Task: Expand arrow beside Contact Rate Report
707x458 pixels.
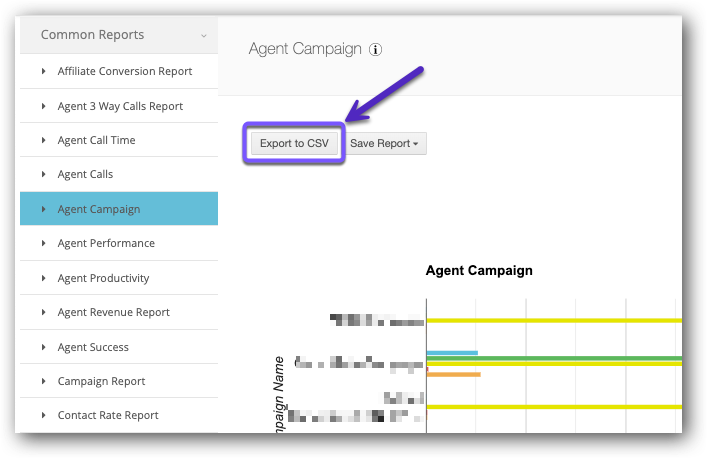Action: (x=43, y=415)
